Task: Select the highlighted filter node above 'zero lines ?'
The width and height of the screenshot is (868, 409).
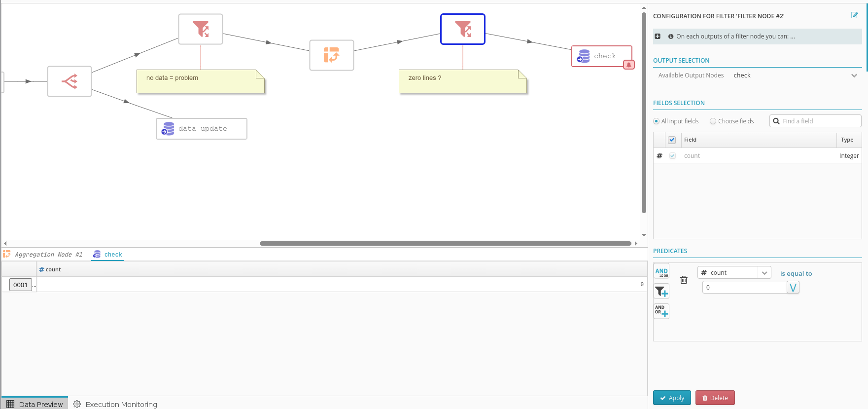Action: pos(463,29)
